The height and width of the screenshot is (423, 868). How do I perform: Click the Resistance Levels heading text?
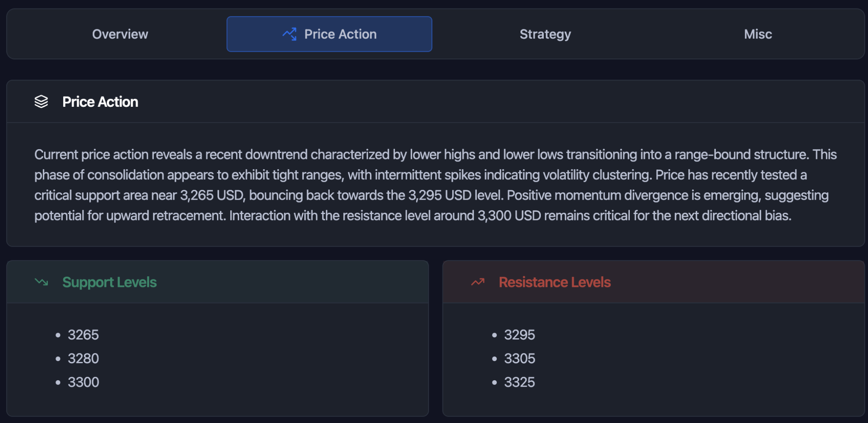click(555, 281)
